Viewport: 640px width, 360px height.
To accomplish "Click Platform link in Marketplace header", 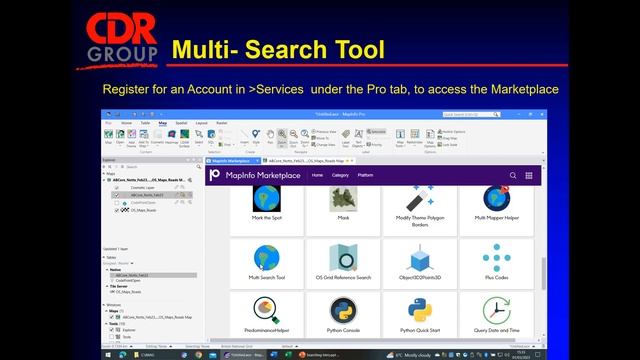I will 365,175.
